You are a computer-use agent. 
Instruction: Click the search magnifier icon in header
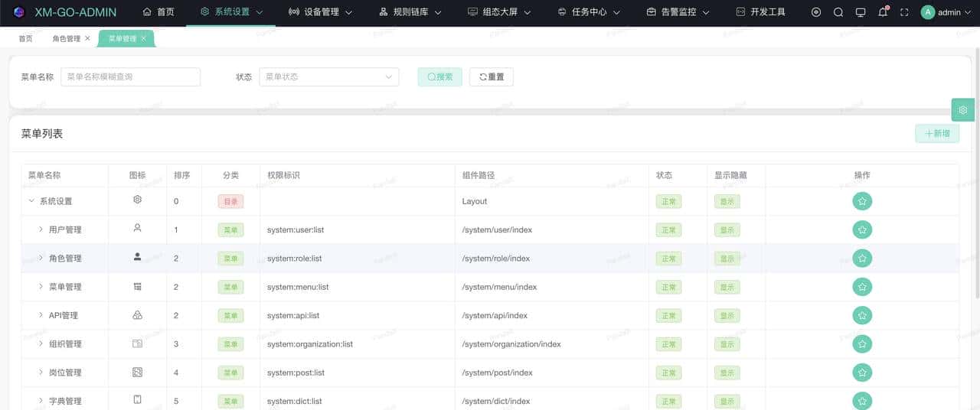click(838, 12)
